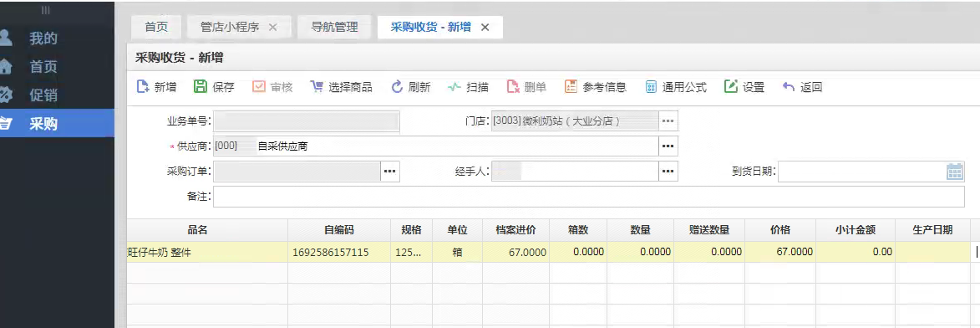
Task: Click the 参考信息 button label
Action: [x=604, y=88]
